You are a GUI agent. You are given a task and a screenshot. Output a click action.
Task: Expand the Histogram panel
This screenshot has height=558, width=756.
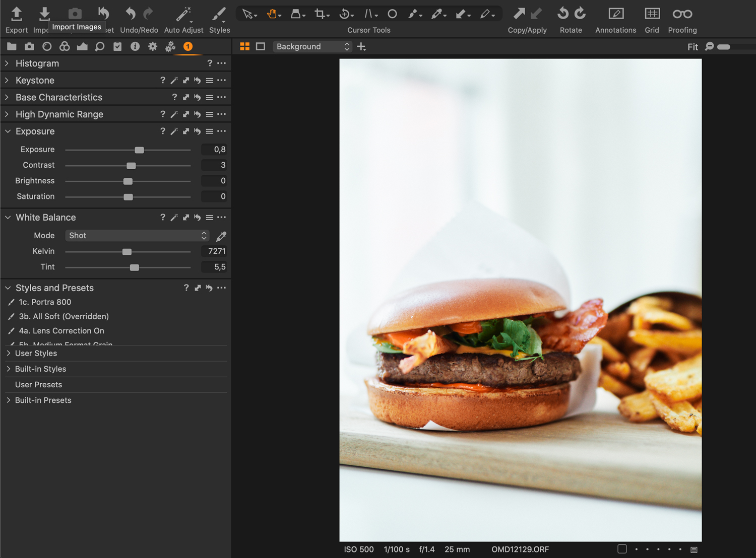pos(7,63)
